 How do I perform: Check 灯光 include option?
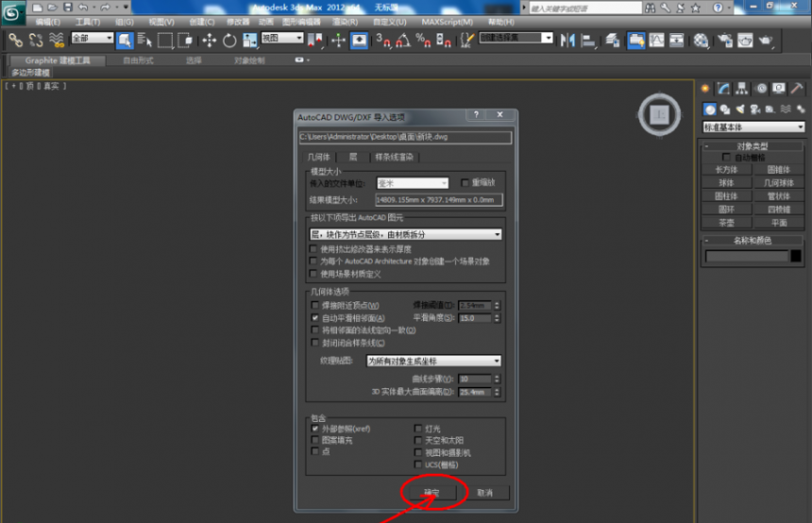[418, 429]
